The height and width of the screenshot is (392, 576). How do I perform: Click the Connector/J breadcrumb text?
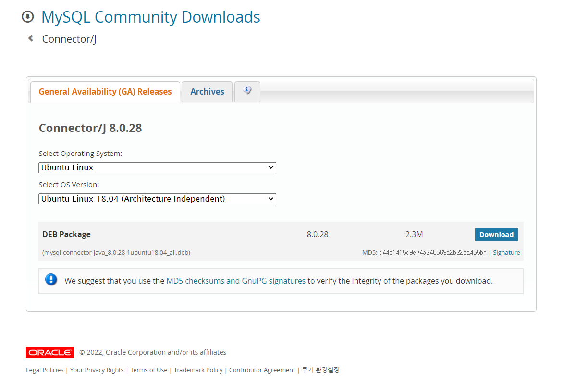point(69,39)
